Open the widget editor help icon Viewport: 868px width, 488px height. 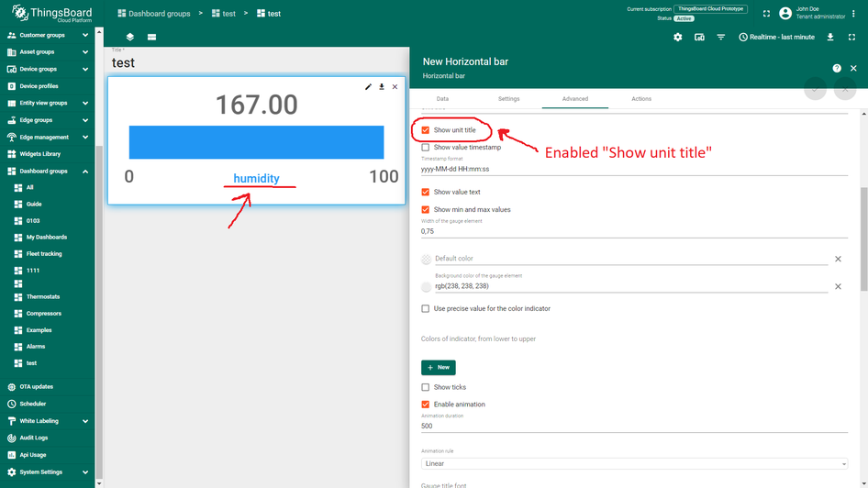(x=837, y=68)
